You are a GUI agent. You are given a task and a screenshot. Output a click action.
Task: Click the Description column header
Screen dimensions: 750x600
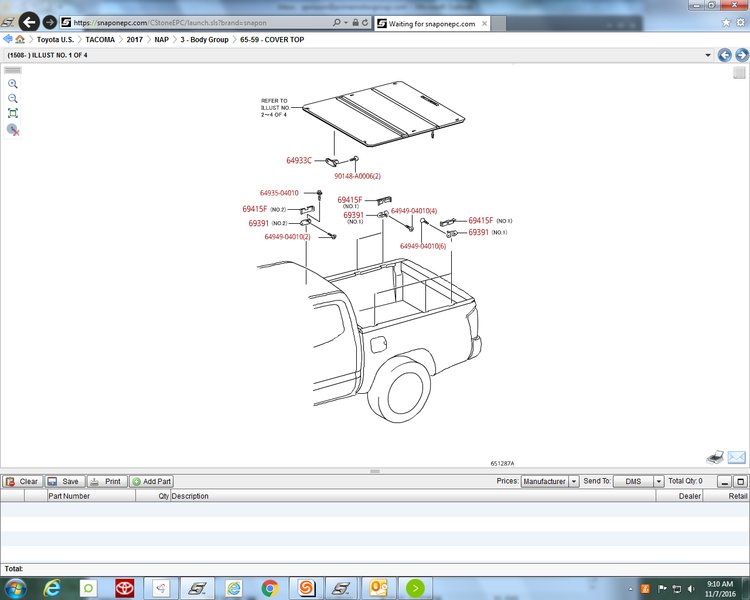point(413,496)
